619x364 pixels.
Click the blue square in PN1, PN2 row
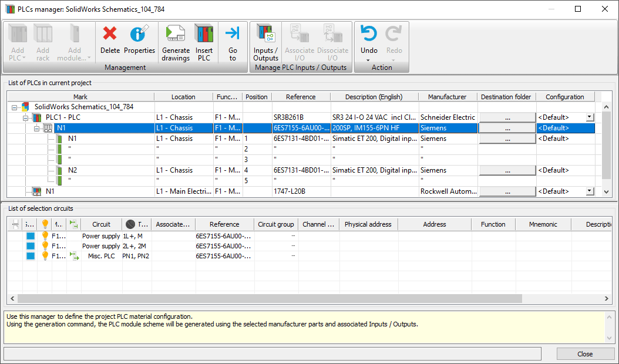coord(31,256)
